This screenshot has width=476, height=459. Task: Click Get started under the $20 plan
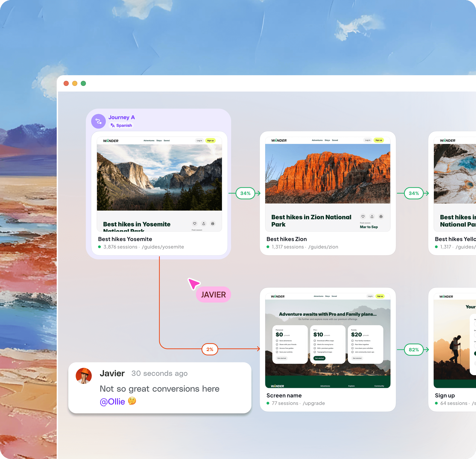357,358
